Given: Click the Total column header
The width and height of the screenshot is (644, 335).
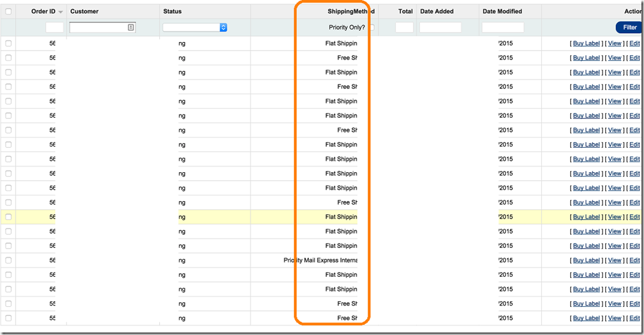Looking at the screenshot, I should (405, 11).
